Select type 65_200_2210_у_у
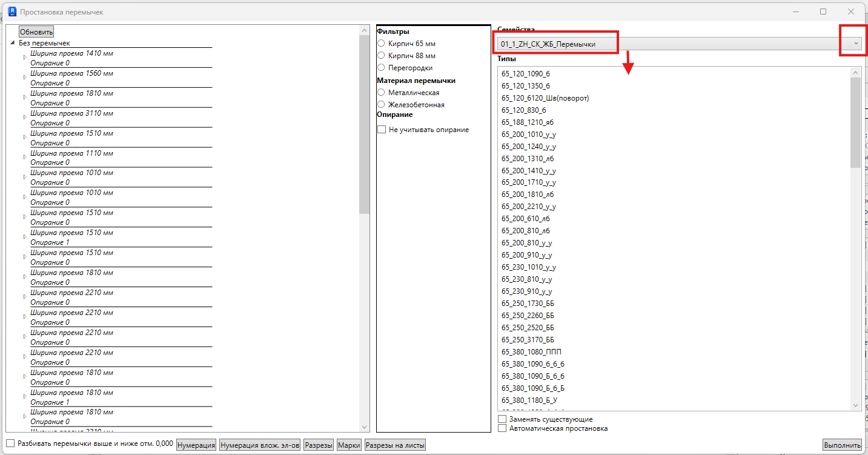 click(529, 207)
